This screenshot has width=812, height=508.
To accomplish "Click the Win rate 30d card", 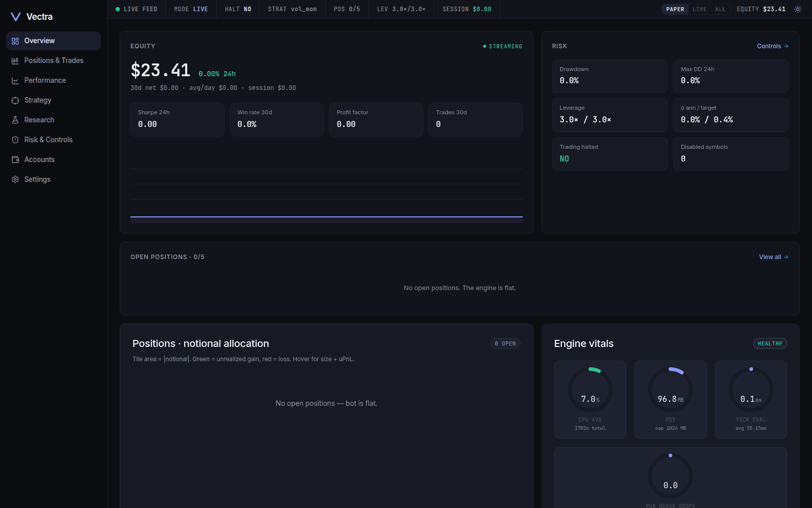I will coord(277,119).
